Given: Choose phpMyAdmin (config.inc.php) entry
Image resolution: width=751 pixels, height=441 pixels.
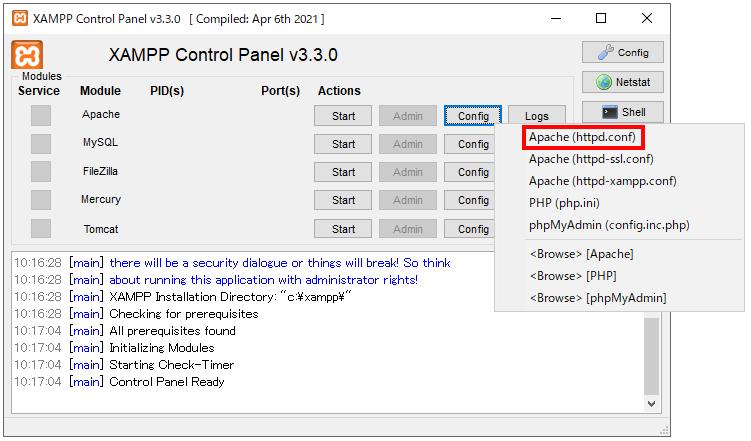Looking at the screenshot, I should click(x=609, y=225).
